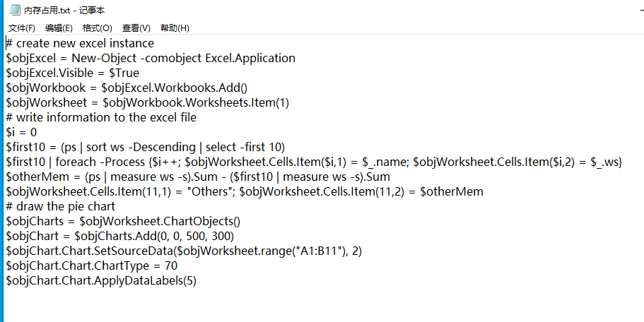This screenshot has width=644, height=322.
Task: Click 'select -first 10)' in the code
Action: tap(245, 147)
